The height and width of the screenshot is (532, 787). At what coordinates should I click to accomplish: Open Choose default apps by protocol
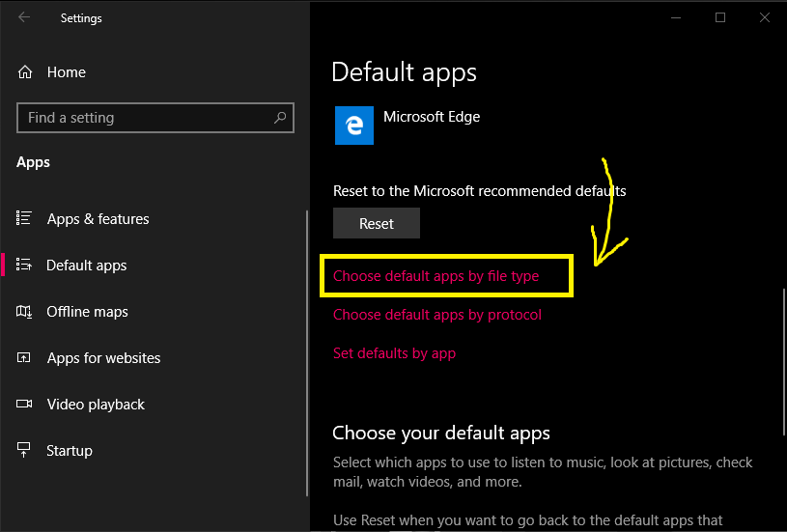click(x=437, y=315)
